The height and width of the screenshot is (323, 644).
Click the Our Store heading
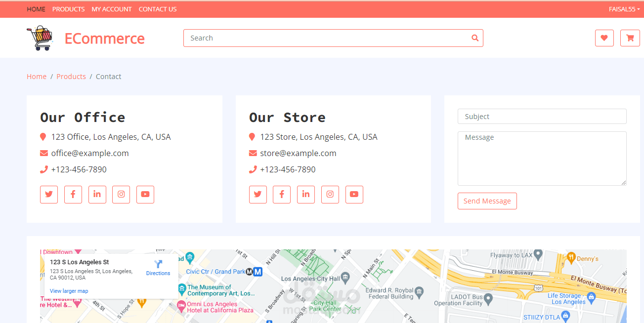pos(287,118)
